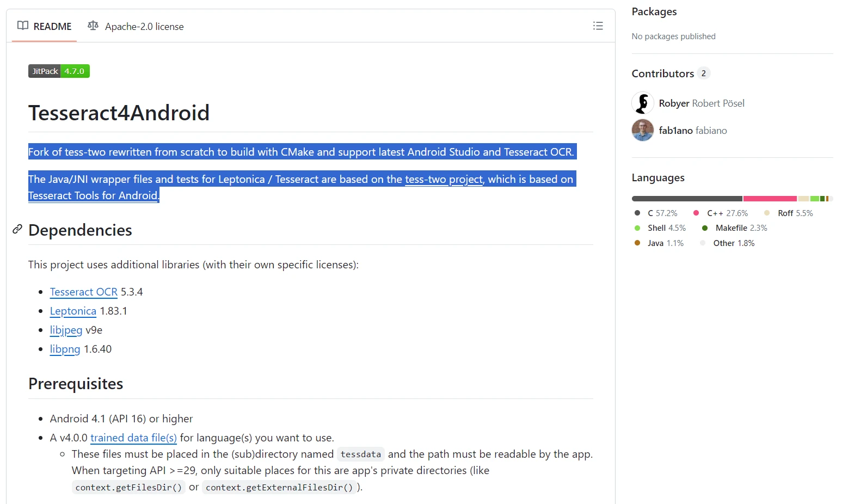
Task: Open the README outline menu icon
Action: [598, 26]
